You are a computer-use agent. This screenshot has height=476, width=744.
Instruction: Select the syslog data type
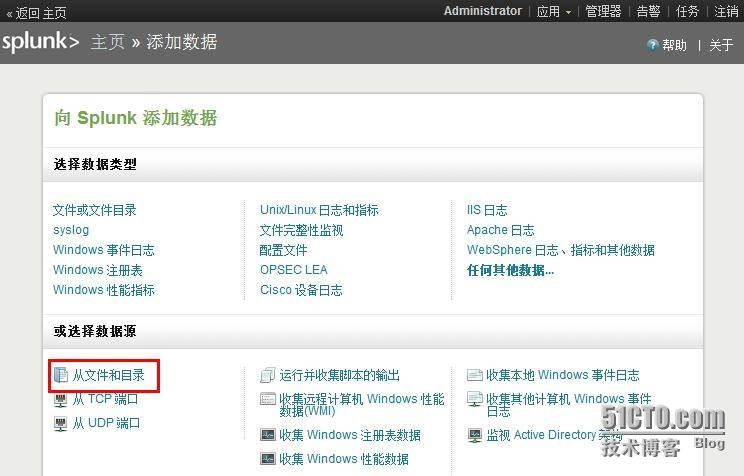pos(71,230)
